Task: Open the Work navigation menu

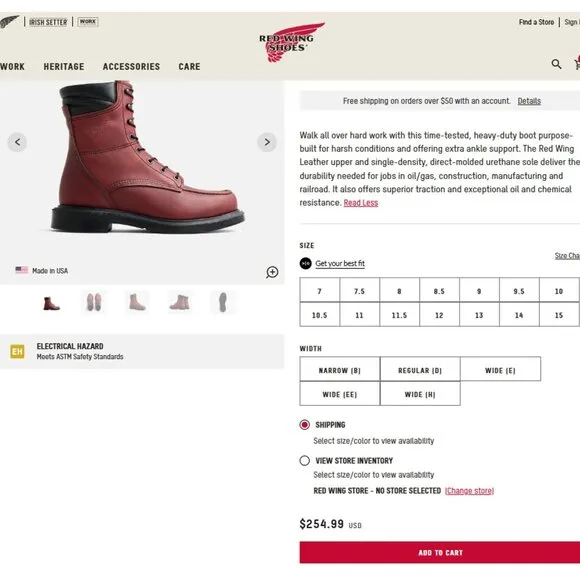Action: 12,67
